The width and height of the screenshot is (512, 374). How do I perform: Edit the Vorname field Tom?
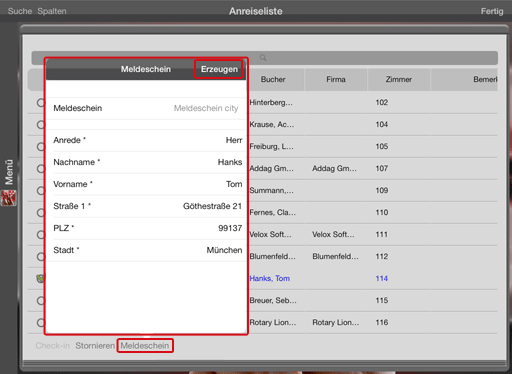(147, 184)
